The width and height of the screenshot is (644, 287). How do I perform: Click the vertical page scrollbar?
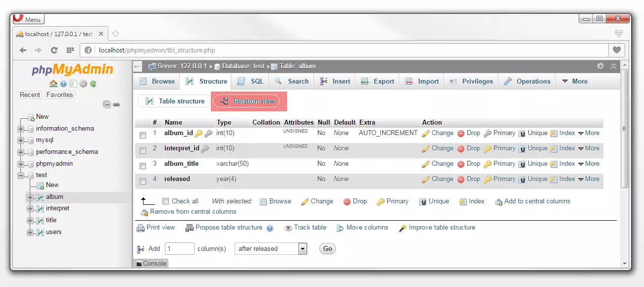pyautogui.click(x=625, y=129)
